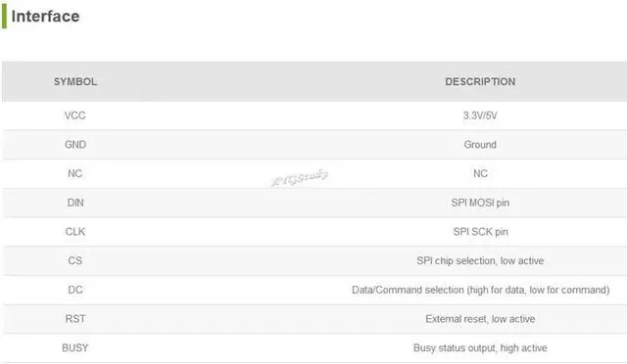Click the Data/Command selection description
Image resolution: width=627 pixels, height=364 pixels.
coord(481,290)
